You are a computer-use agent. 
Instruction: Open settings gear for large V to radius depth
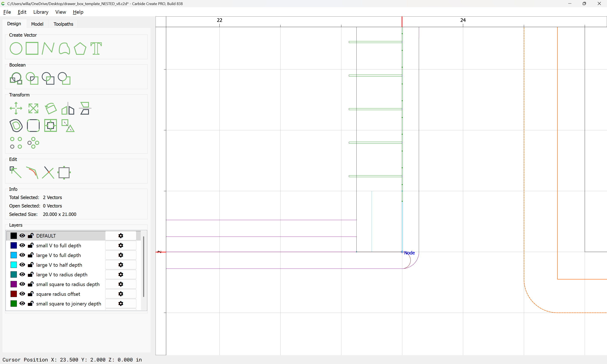pyautogui.click(x=121, y=274)
